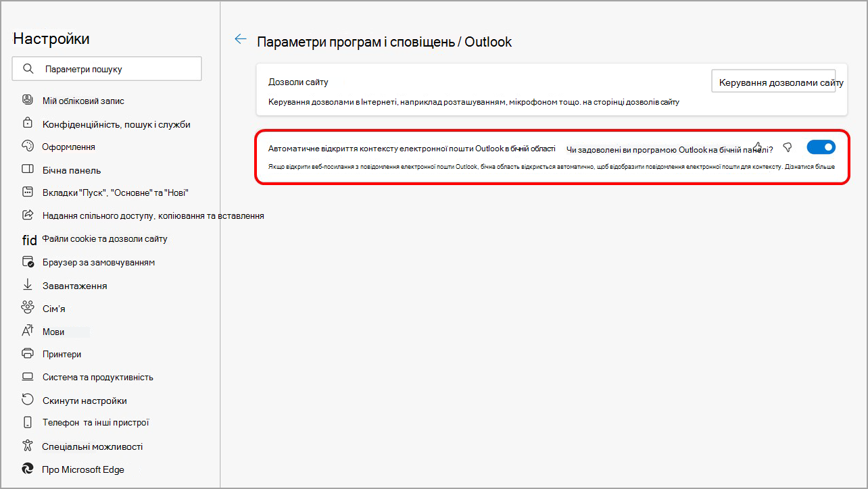Select Завантаження settings section
Viewport: 868px width, 489px height.
pyautogui.click(x=74, y=286)
